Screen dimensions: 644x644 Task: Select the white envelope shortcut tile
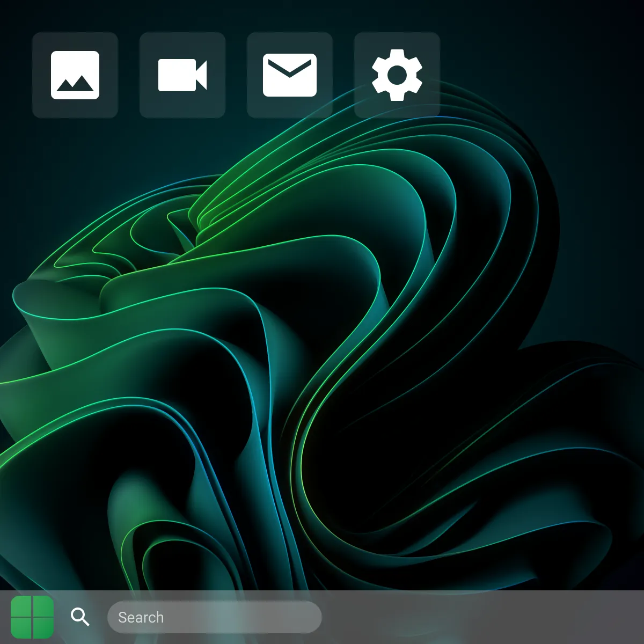pos(290,75)
